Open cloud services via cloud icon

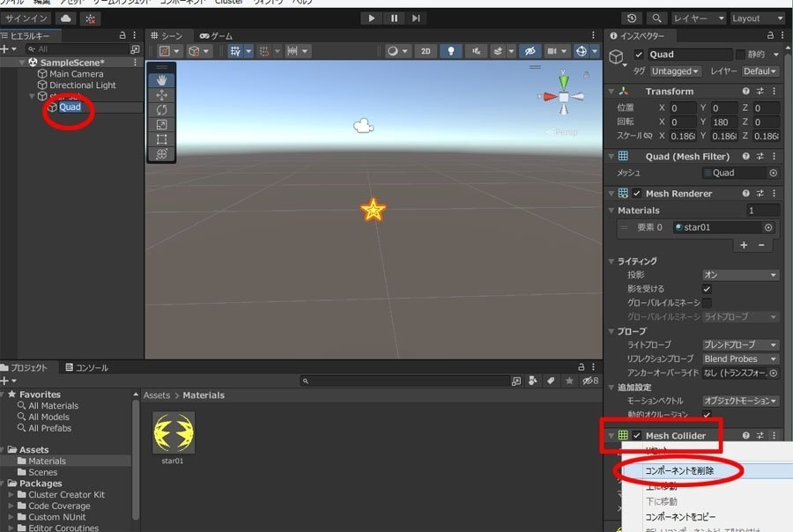click(x=66, y=18)
